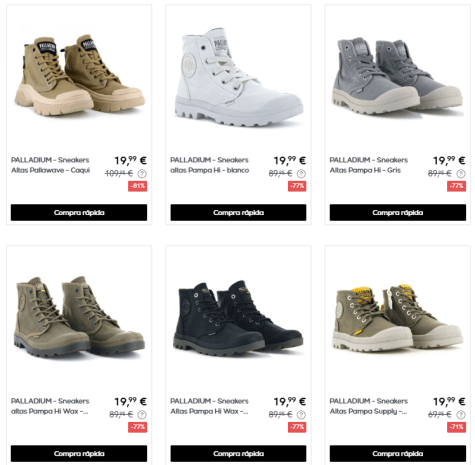Screen dimensions: 475x465
Task: Open the white Pampa Hi boot image
Action: 239,77
